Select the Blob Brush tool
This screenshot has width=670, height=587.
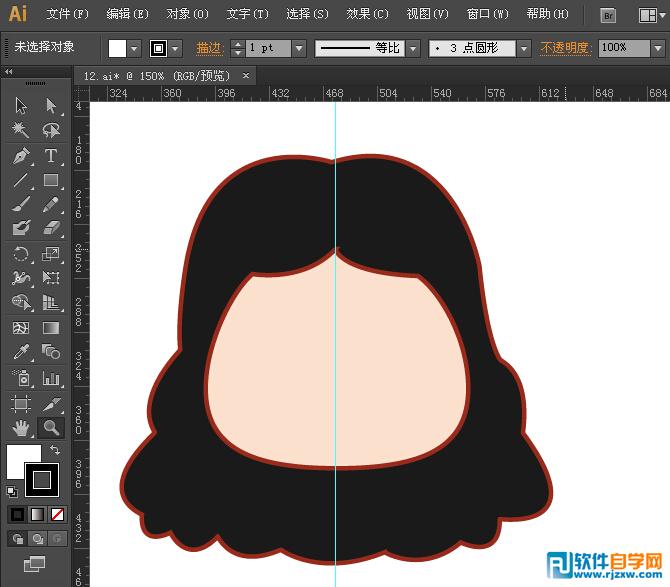pyautogui.click(x=21, y=228)
